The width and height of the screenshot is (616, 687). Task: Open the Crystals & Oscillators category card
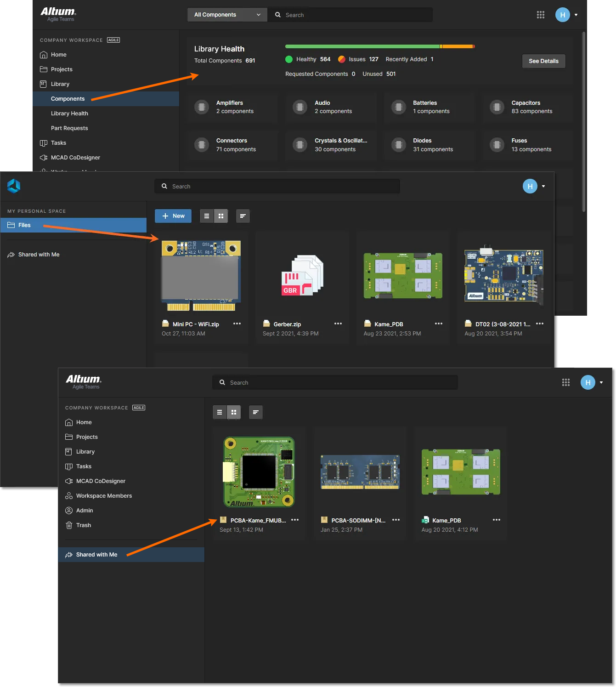[x=331, y=145]
